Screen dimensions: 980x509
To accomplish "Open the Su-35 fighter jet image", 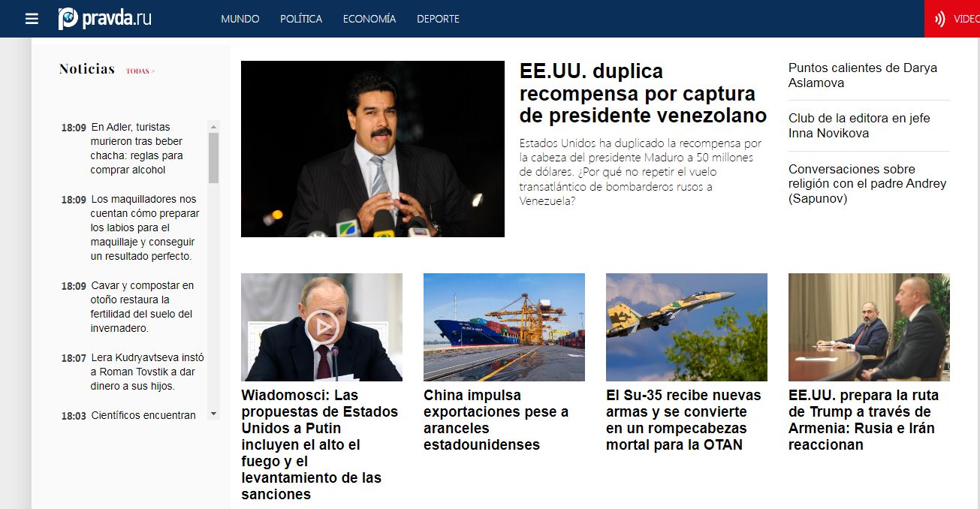I will click(686, 327).
